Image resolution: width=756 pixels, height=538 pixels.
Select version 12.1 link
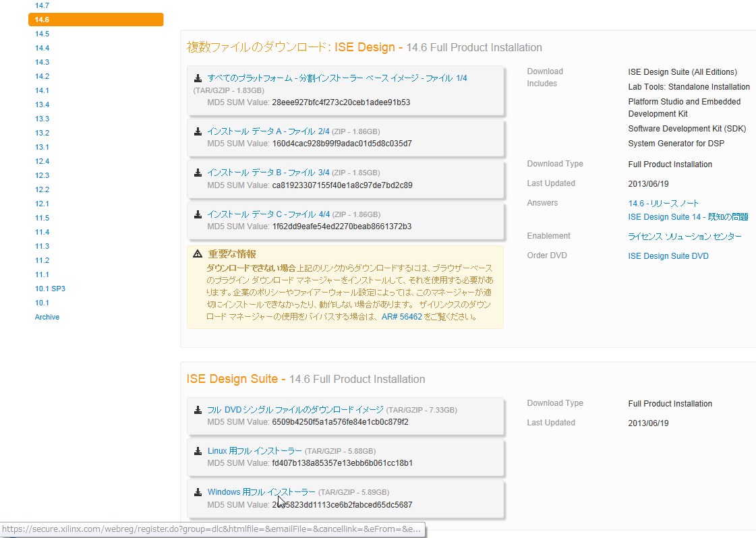coord(42,204)
